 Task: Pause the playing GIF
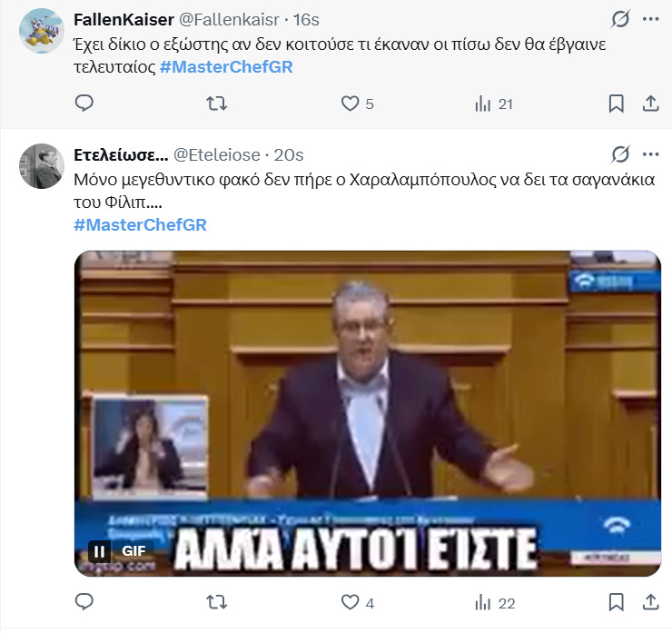(99, 551)
